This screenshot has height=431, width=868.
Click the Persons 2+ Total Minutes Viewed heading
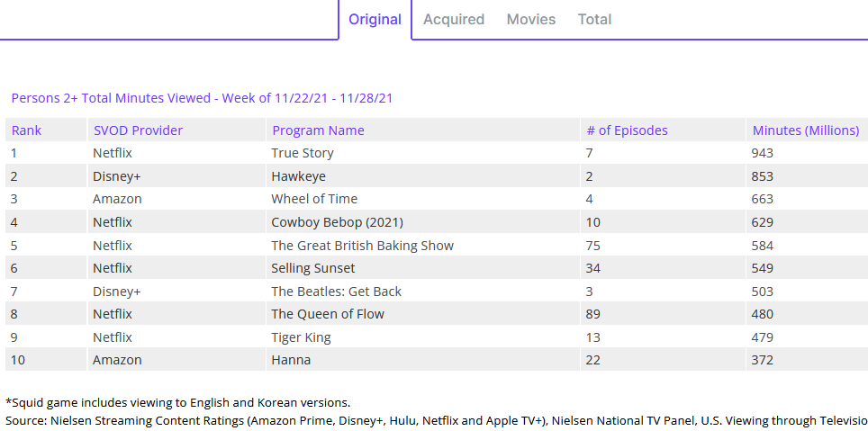click(x=202, y=98)
